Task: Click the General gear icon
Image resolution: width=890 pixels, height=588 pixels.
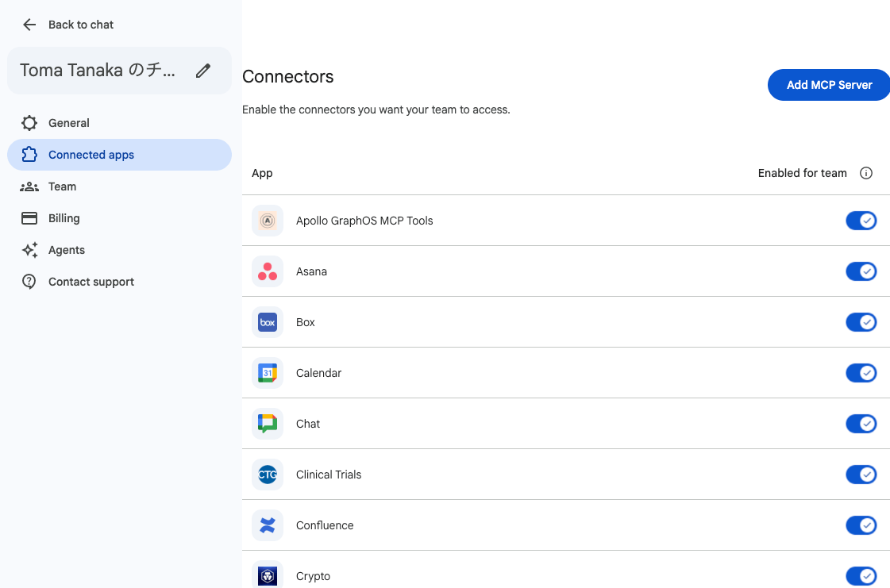Action: (29, 123)
